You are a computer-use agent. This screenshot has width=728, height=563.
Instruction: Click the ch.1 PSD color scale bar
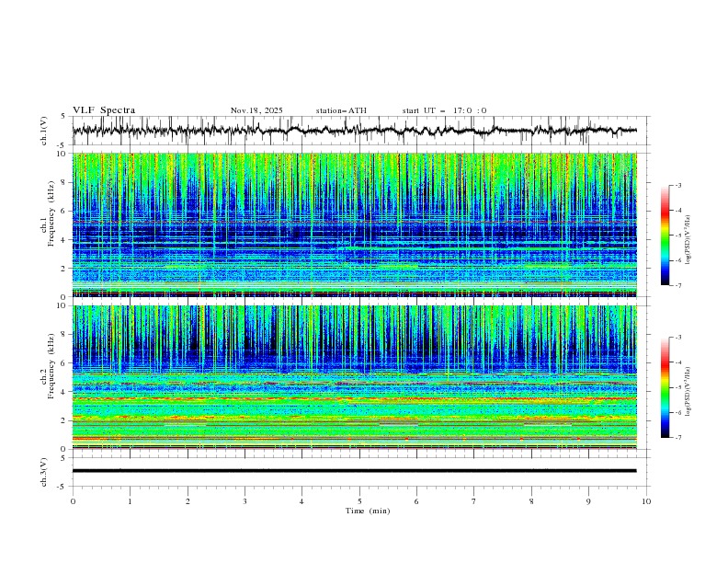point(665,235)
